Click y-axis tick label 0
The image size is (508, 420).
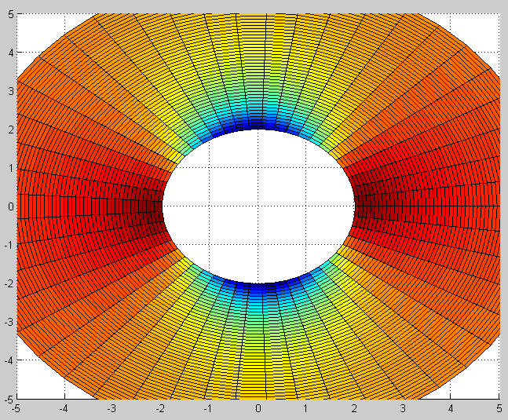point(10,206)
